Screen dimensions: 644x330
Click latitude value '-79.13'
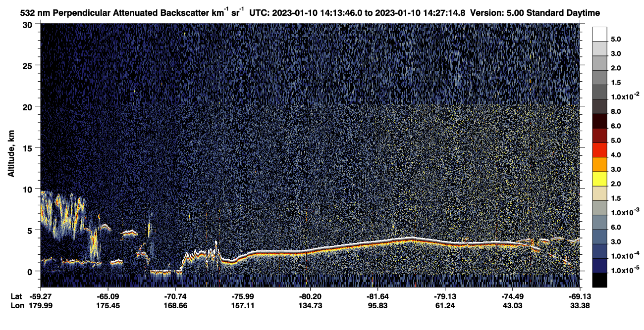coord(445,297)
